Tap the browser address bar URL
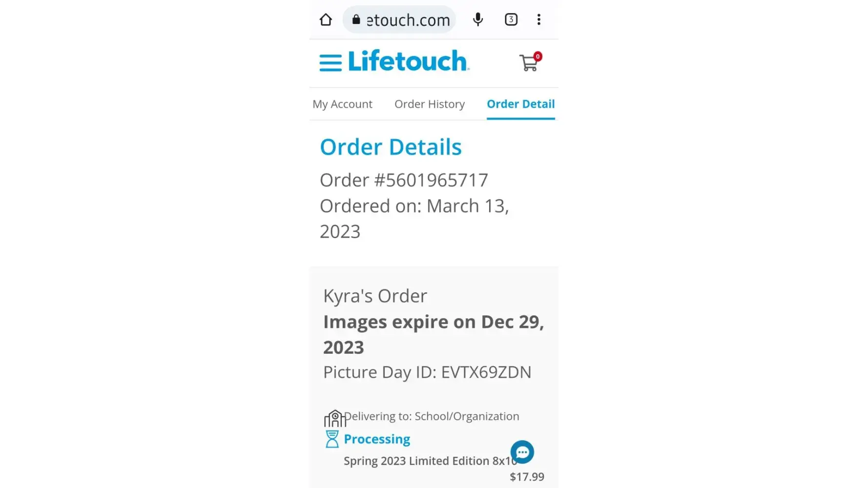 pyautogui.click(x=408, y=20)
